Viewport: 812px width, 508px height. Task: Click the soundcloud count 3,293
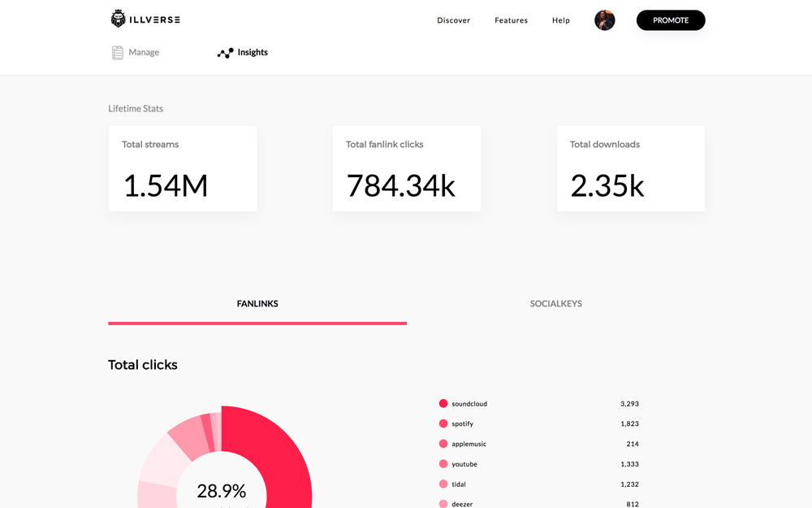629,404
